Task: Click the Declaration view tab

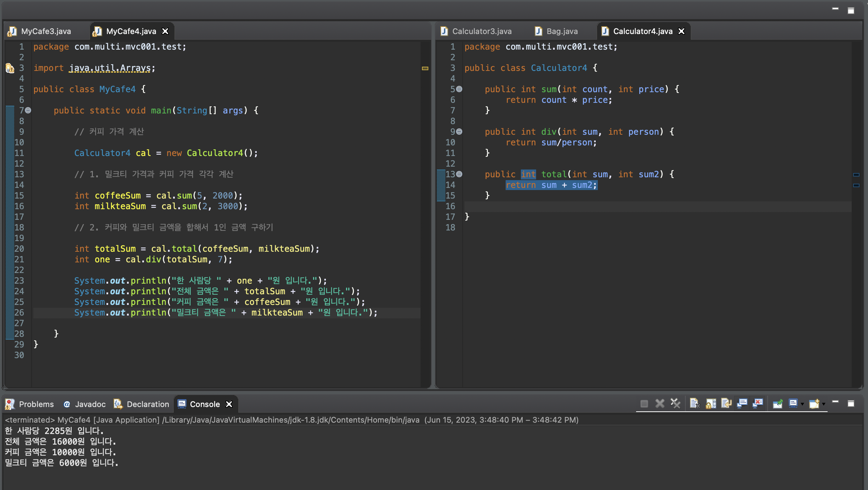Action: [x=148, y=404]
